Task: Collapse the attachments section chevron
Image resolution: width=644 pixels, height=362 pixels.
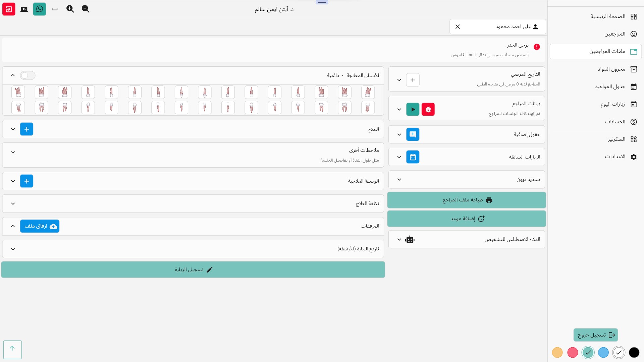Action: 13,226
